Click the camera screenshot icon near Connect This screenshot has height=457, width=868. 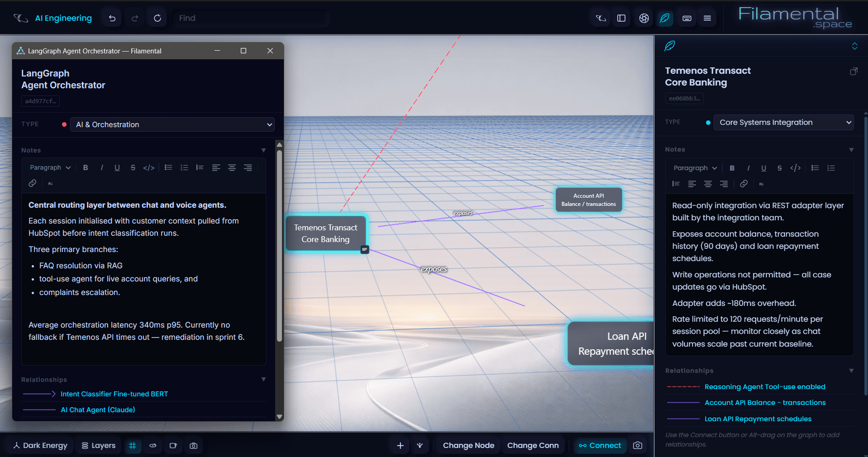(638, 445)
